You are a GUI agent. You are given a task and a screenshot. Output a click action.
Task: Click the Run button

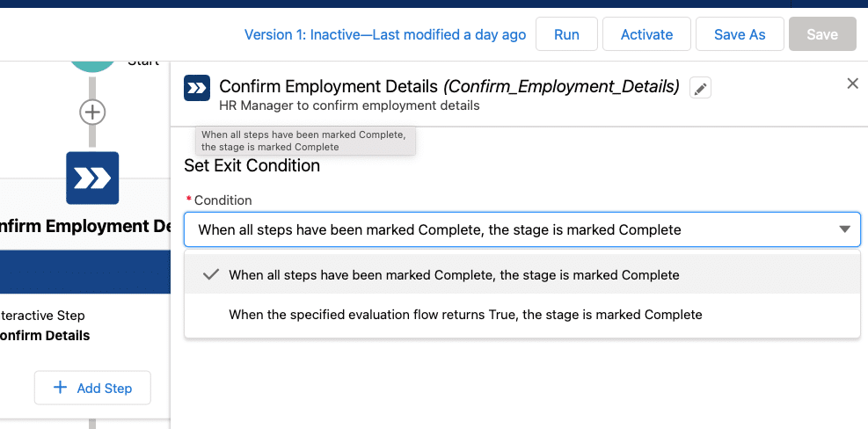pos(566,35)
